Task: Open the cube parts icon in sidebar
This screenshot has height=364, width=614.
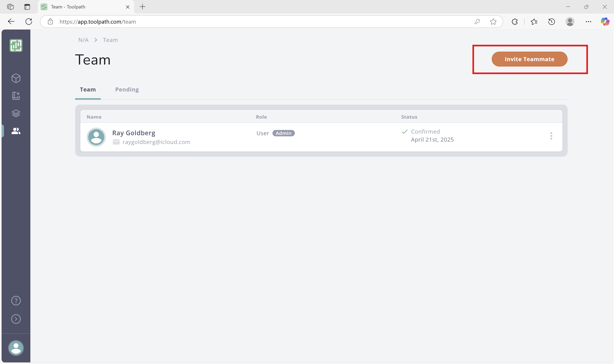Action: [16, 78]
